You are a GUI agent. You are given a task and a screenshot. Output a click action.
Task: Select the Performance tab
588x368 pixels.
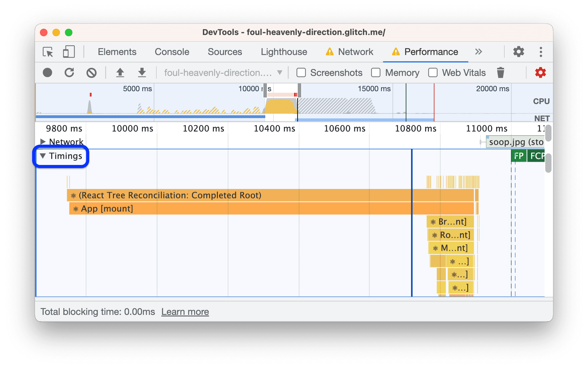(431, 52)
